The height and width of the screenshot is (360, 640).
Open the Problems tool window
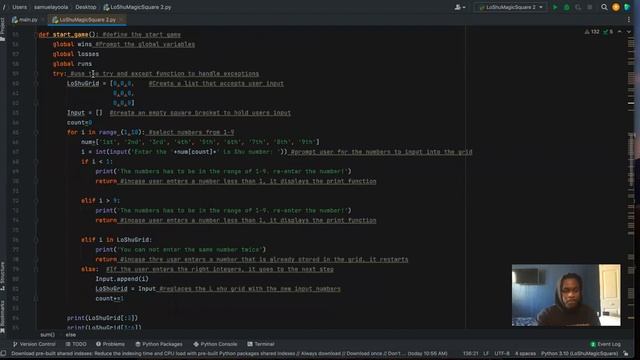click(x=110, y=344)
